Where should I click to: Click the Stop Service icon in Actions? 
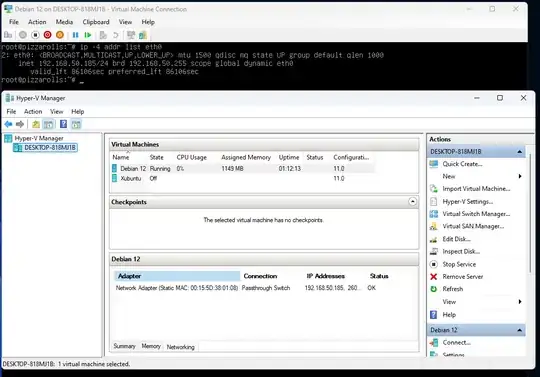point(434,264)
